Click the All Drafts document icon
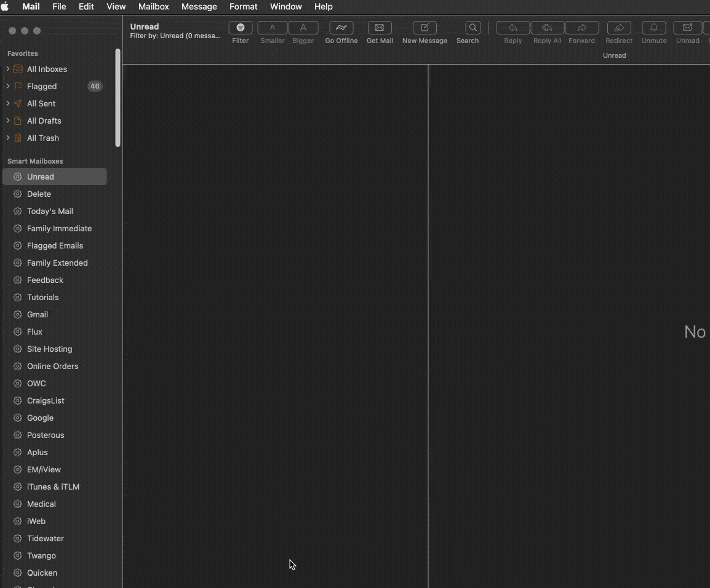This screenshot has width=710, height=588. click(18, 121)
